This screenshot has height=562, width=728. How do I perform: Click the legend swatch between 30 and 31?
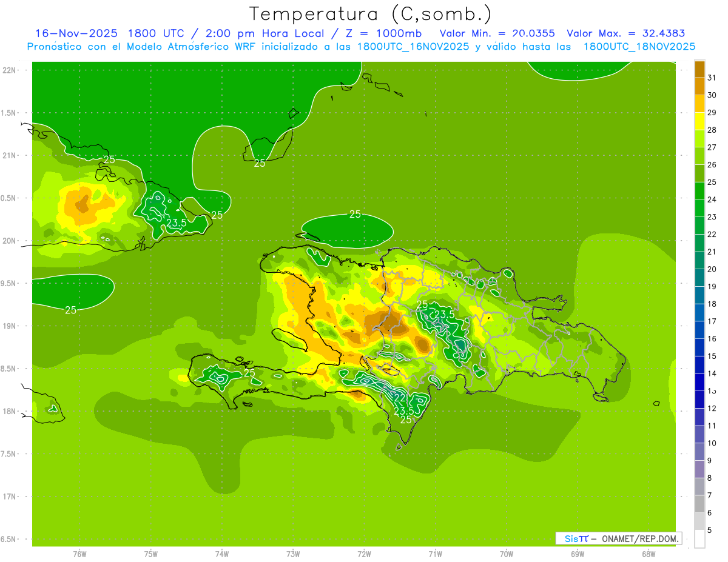pos(699,86)
